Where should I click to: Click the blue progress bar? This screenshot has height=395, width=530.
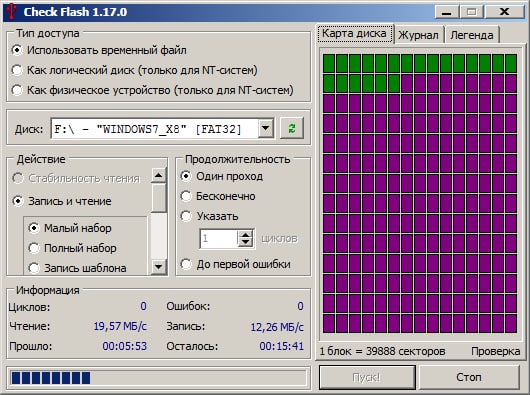[x=158, y=378]
